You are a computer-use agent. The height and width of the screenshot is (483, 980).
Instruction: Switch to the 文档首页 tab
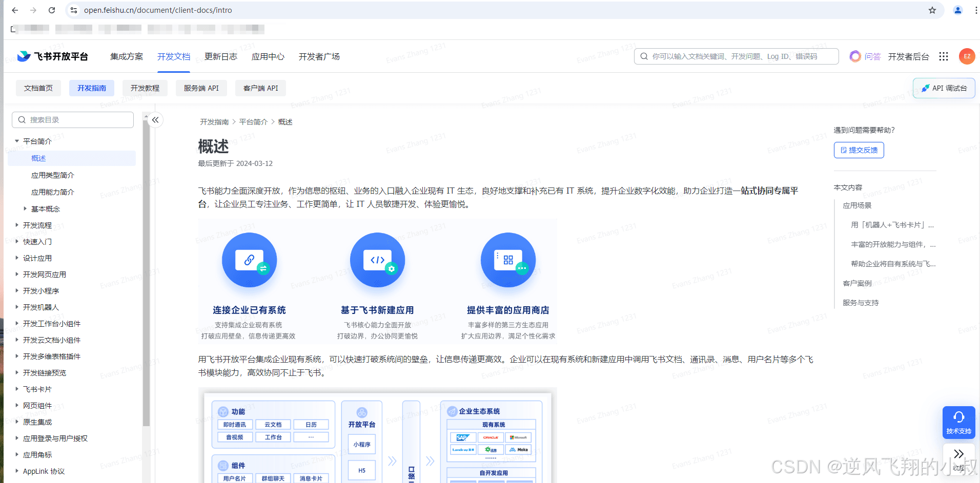(38, 88)
